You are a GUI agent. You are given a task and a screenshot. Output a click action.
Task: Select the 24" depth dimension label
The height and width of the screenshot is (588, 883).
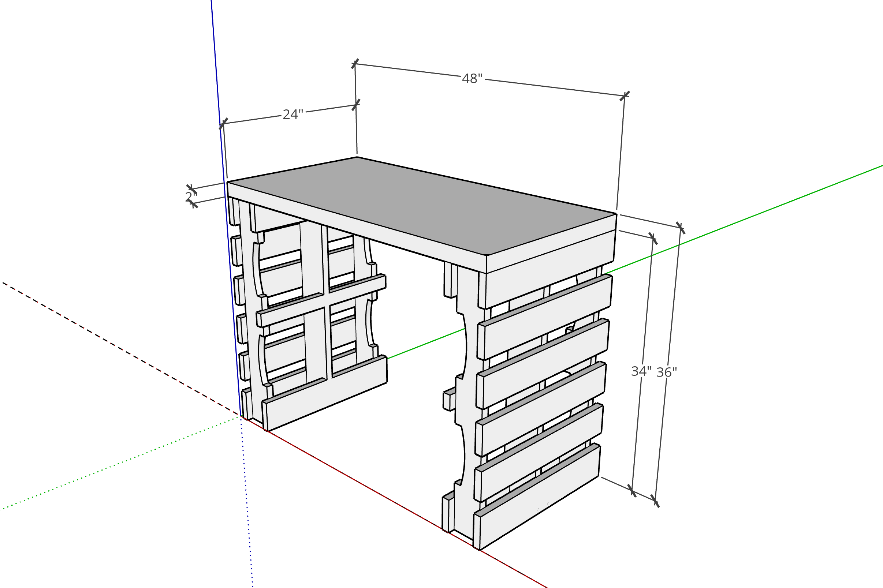(x=293, y=115)
